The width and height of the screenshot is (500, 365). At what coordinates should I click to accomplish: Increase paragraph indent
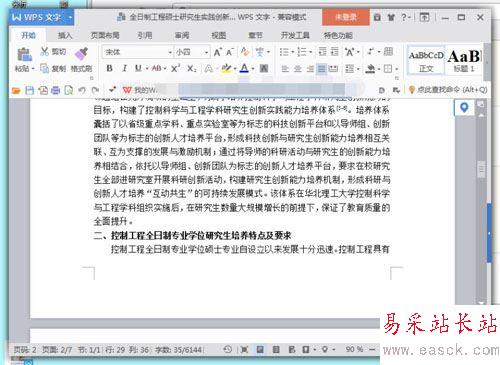334,52
